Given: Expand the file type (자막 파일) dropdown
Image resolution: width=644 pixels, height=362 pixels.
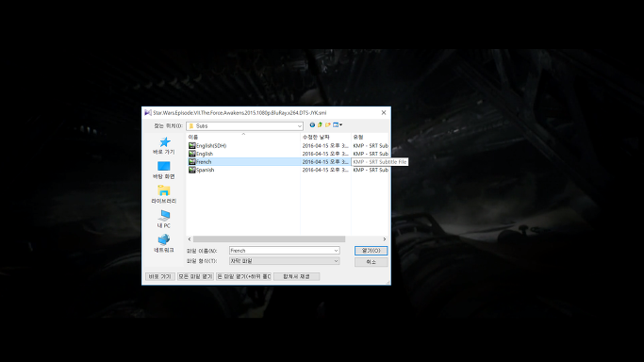Looking at the screenshot, I should pos(336,261).
